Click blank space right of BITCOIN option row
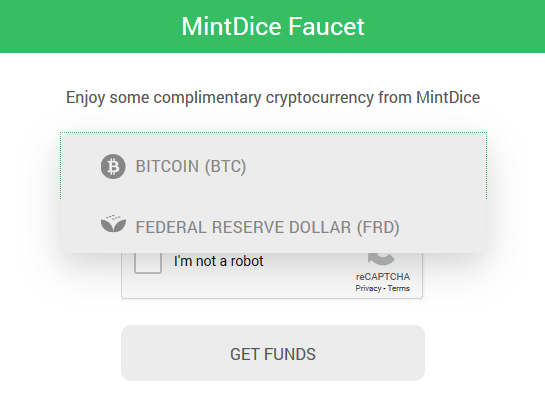Screen dimensions: 545x412 pos(365,167)
